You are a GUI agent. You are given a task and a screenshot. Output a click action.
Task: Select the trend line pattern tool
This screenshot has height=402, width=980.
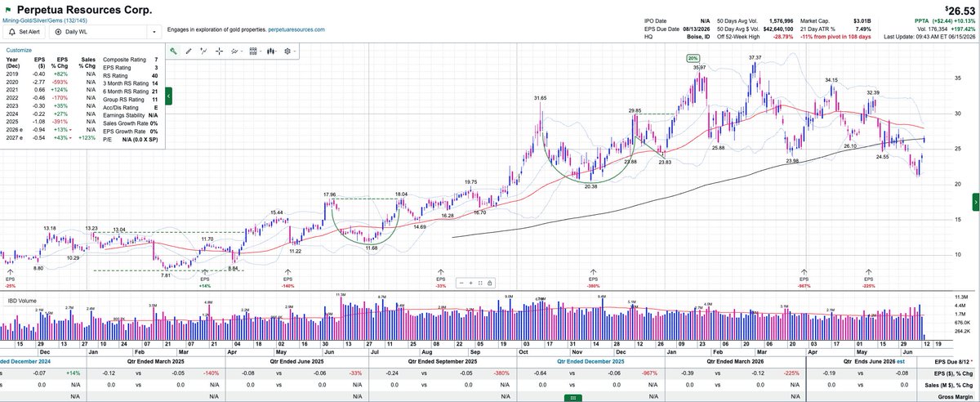[205, 51]
